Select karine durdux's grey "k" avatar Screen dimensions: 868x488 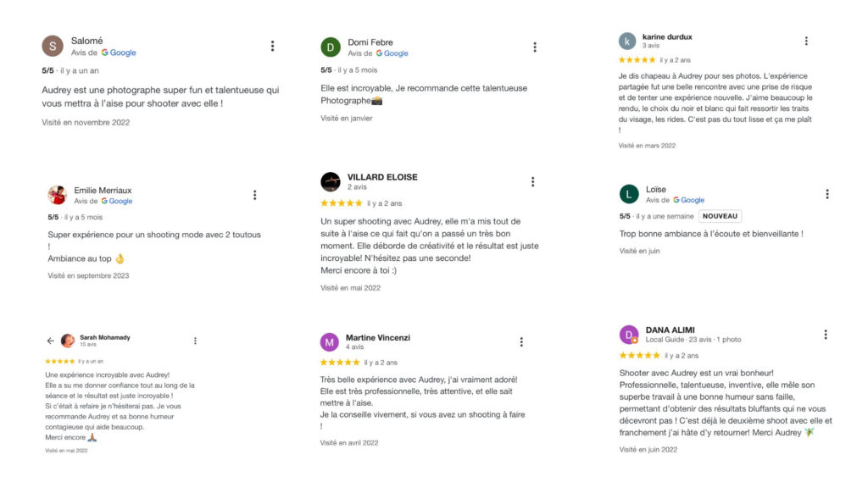click(x=627, y=41)
